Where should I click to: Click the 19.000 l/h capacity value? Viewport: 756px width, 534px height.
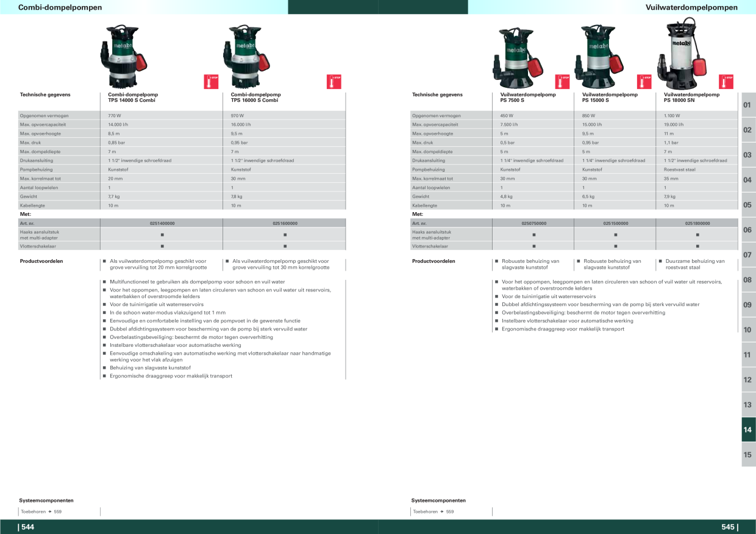674,124
